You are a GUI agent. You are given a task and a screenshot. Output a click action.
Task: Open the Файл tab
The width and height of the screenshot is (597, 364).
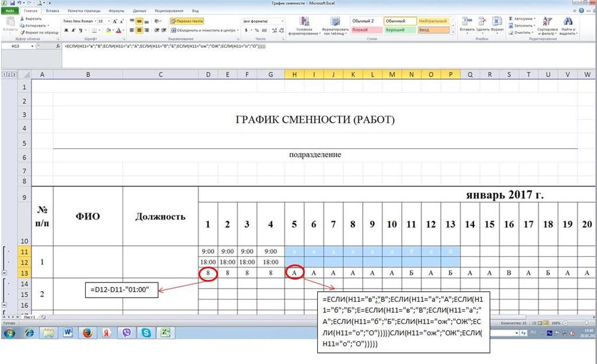coord(10,11)
